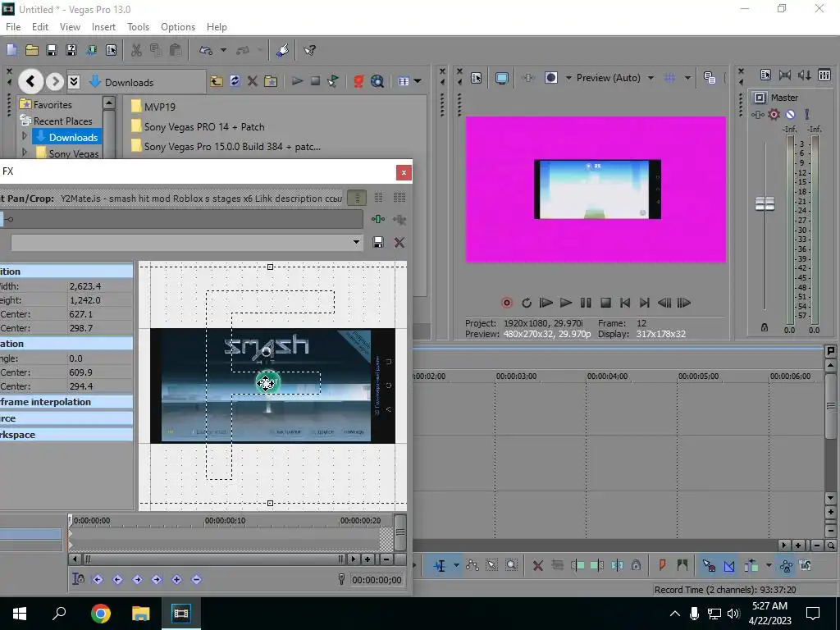Click the Video Preview Project Properties icon
The height and width of the screenshot is (630, 840).
tap(477, 78)
